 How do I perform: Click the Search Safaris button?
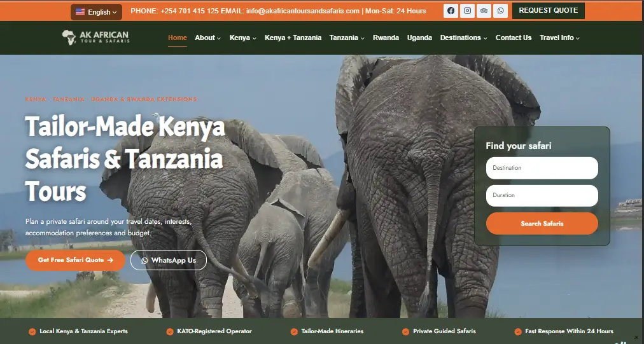[542, 223]
